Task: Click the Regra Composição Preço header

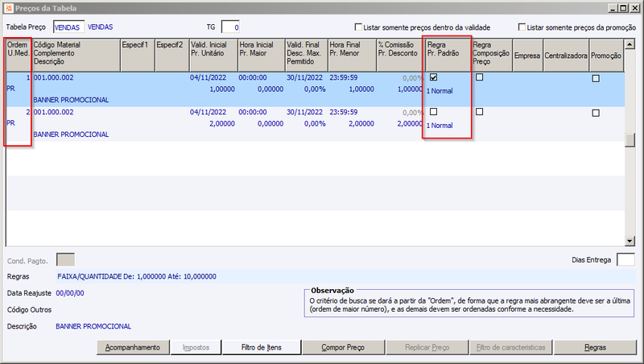Action: [492, 56]
